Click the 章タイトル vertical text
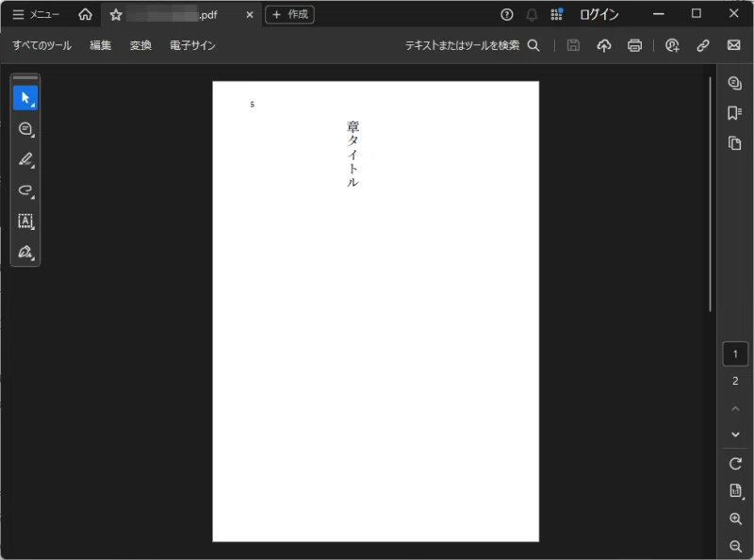Image resolution: width=754 pixels, height=560 pixels. pos(352,154)
